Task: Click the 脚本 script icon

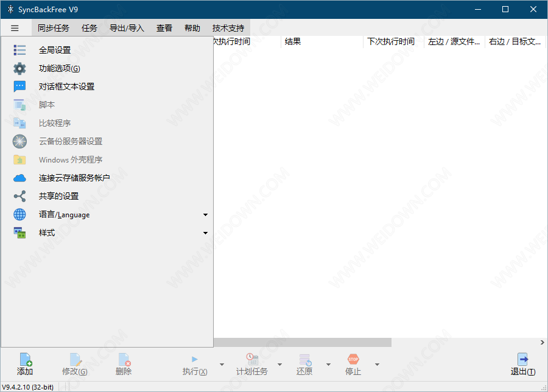Action: pos(19,105)
